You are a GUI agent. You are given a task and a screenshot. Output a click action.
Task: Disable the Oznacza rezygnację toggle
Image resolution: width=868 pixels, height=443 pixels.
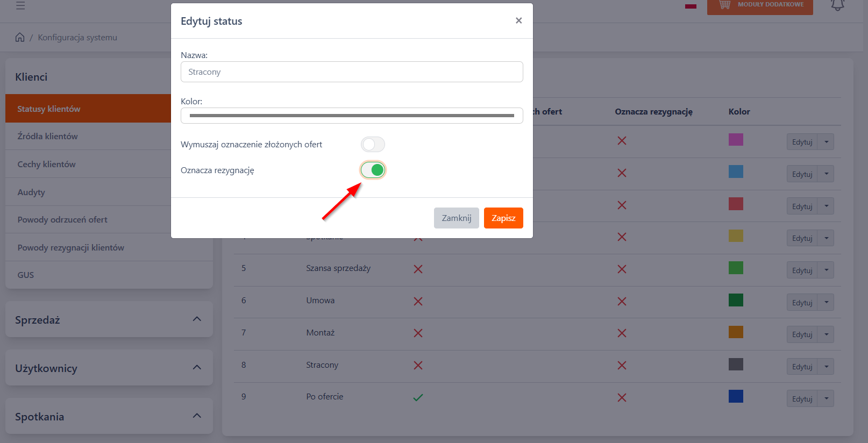[373, 170]
